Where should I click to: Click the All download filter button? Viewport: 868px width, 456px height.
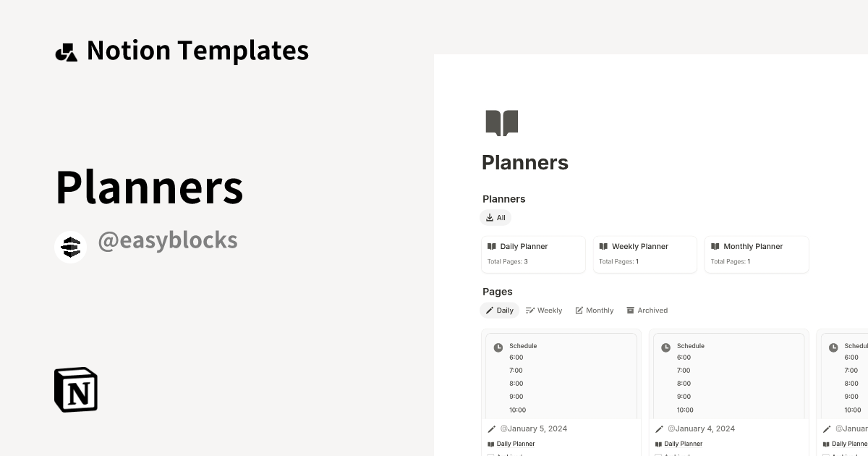pyautogui.click(x=495, y=217)
